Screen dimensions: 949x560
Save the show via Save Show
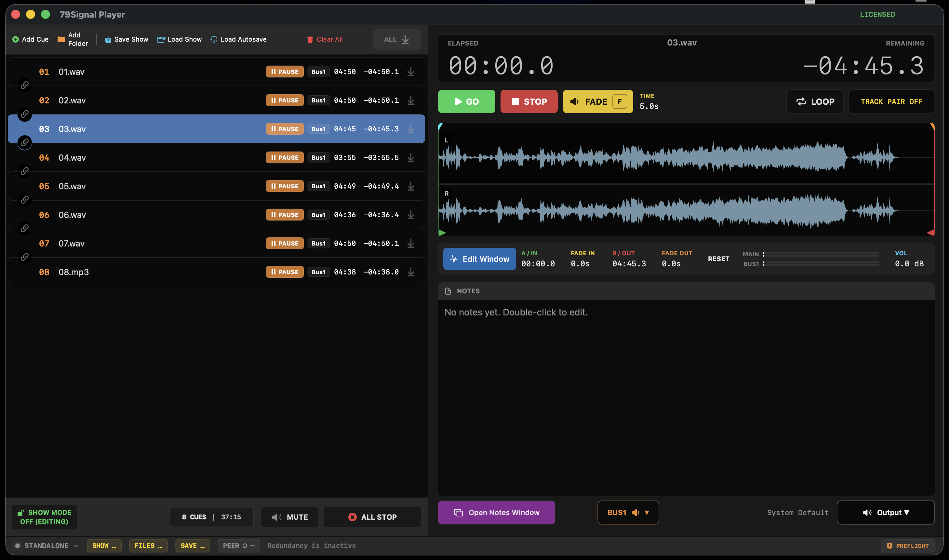pyautogui.click(x=126, y=39)
